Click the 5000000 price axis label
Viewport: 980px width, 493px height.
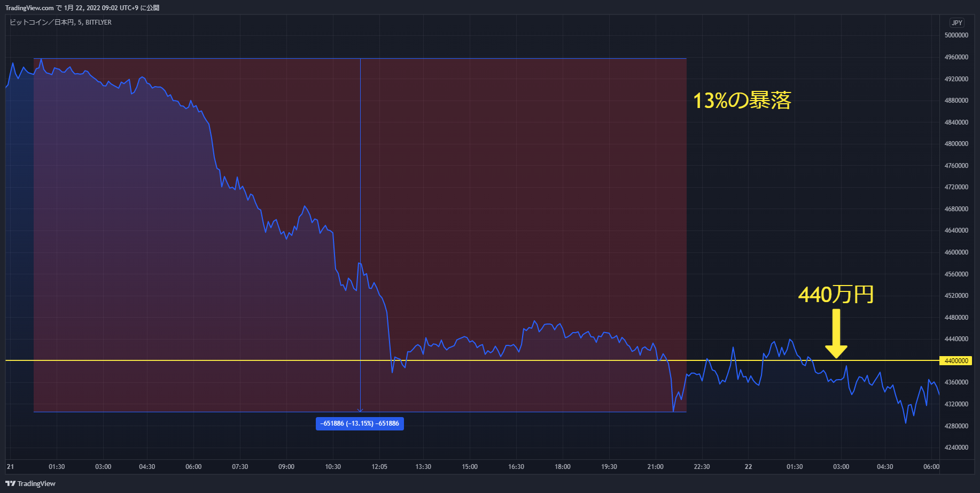(956, 35)
